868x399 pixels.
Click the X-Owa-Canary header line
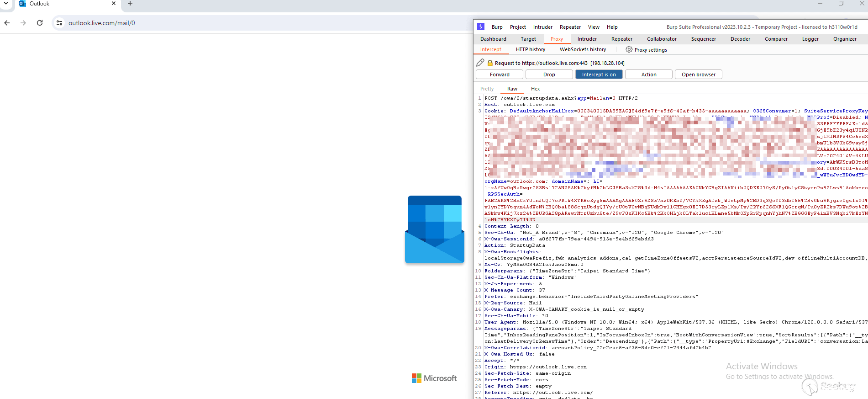coord(564,309)
